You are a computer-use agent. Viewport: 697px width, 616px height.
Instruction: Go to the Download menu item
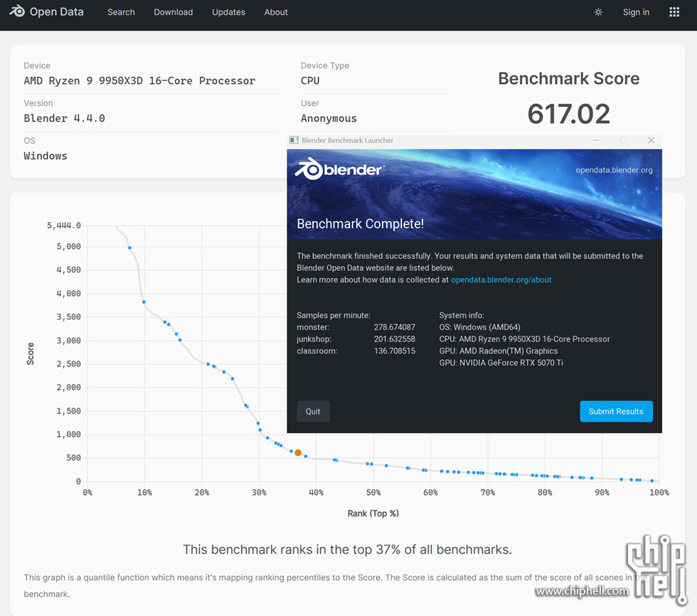tap(174, 12)
